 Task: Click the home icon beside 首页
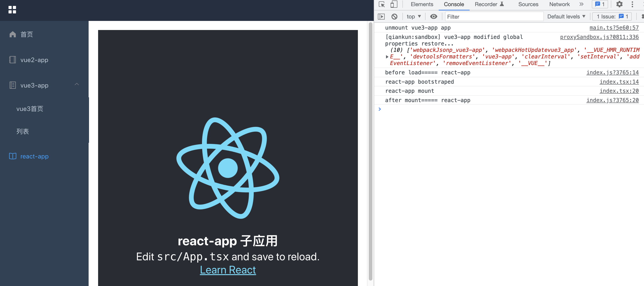12,34
